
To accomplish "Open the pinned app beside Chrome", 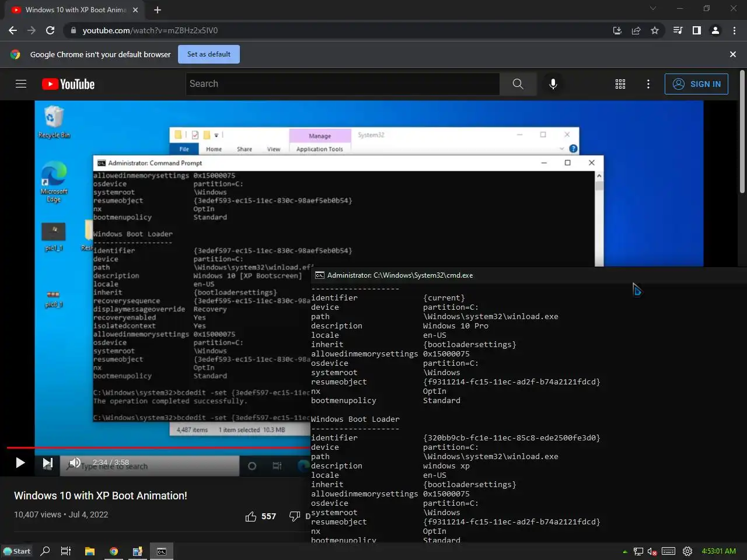I will (138, 551).
